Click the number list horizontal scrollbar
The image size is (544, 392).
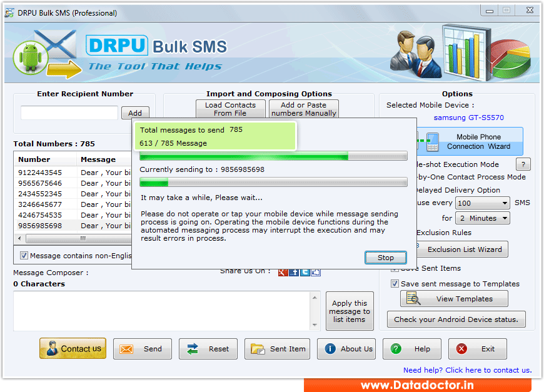pyautogui.click(x=78, y=238)
